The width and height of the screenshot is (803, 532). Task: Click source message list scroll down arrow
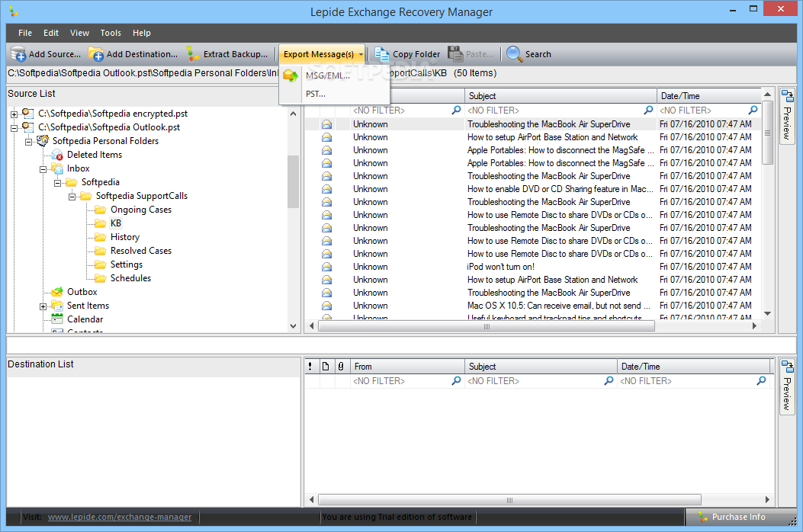tap(767, 312)
